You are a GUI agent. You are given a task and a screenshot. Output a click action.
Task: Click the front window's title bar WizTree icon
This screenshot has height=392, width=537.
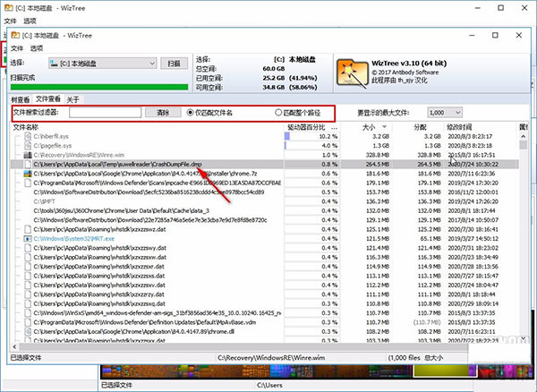[15, 35]
